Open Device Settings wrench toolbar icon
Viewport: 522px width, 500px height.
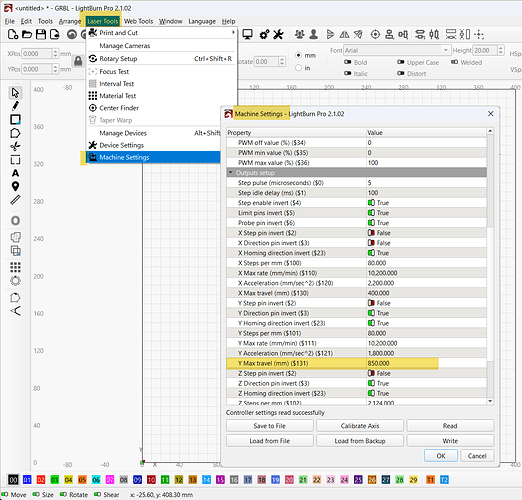(x=278, y=34)
